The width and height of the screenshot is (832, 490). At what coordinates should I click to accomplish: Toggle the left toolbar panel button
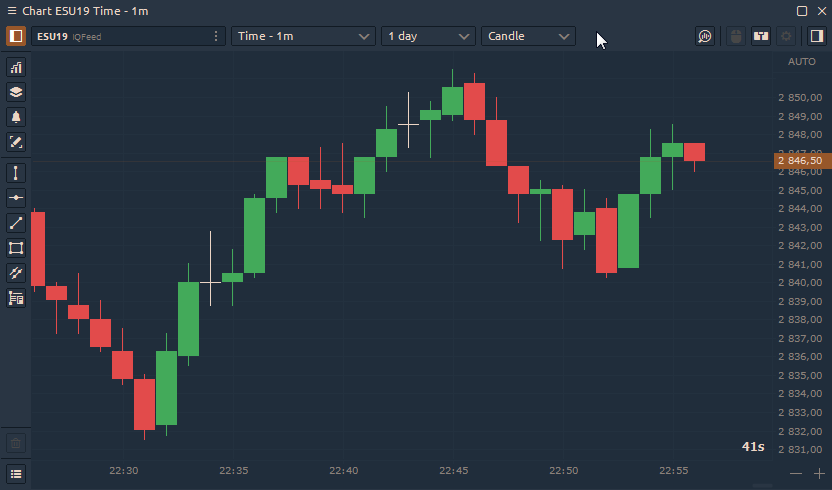pos(16,36)
